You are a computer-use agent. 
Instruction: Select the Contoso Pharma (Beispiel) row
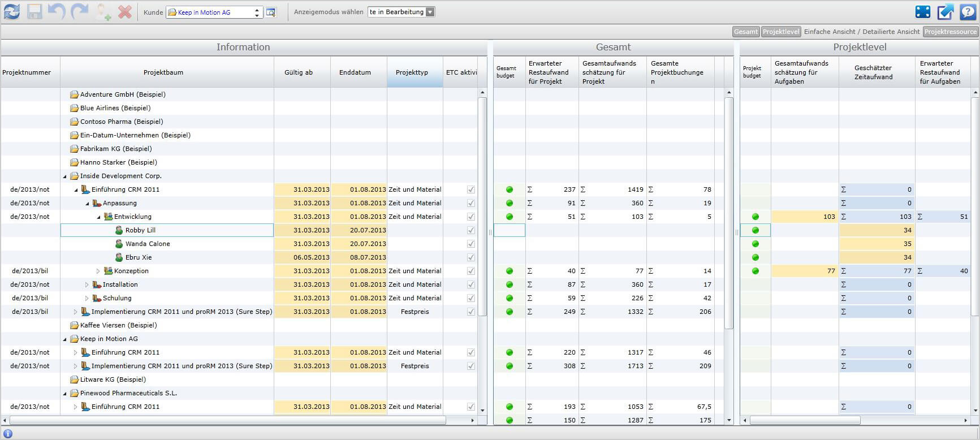pos(239,122)
